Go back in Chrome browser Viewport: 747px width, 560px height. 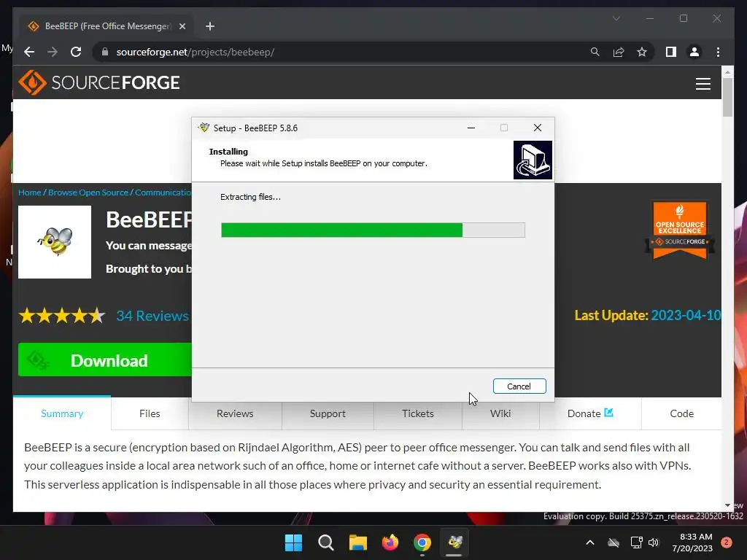pos(29,52)
